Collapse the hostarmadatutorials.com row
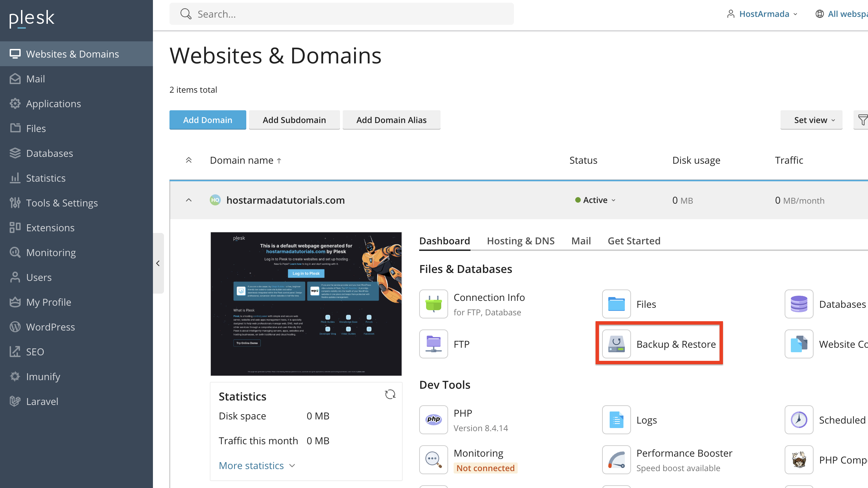Screen dimensions: 868x488 189,200
